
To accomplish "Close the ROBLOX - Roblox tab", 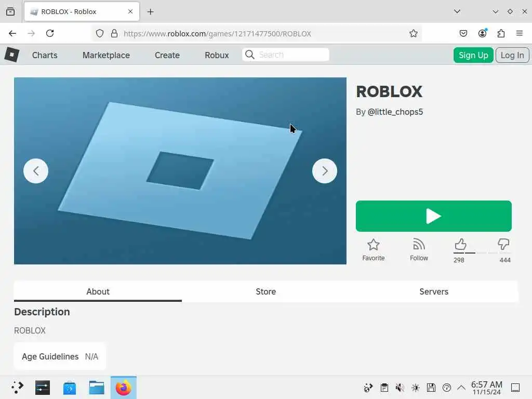I will point(130,11).
